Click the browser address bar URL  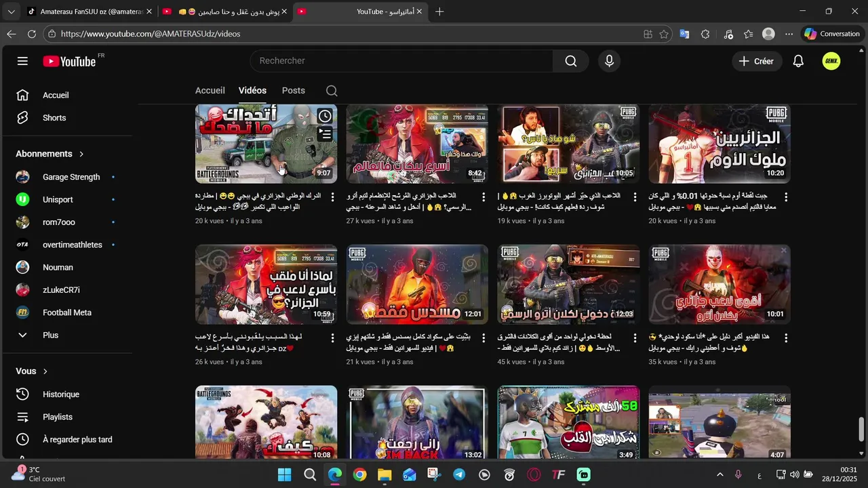coord(150,34)
